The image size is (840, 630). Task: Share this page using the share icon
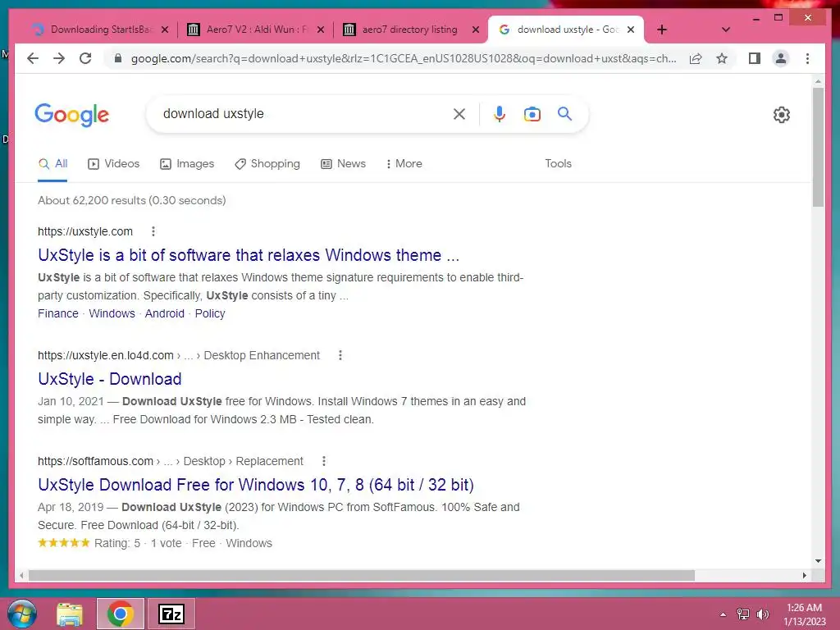696,58
